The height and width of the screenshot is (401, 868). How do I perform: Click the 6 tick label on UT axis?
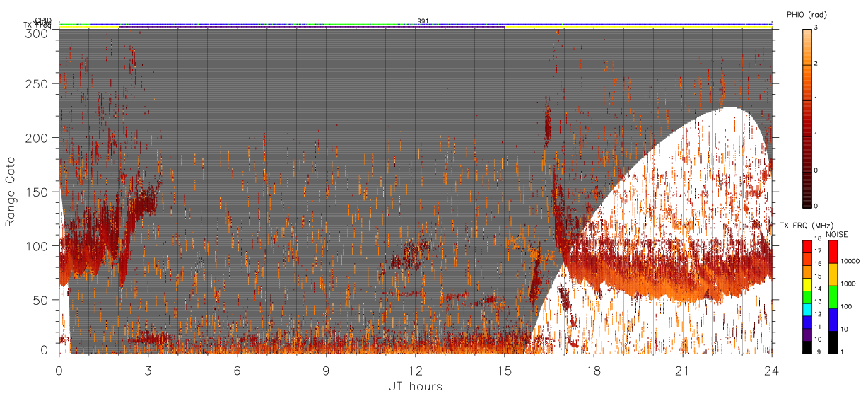(x=237, y=370)
